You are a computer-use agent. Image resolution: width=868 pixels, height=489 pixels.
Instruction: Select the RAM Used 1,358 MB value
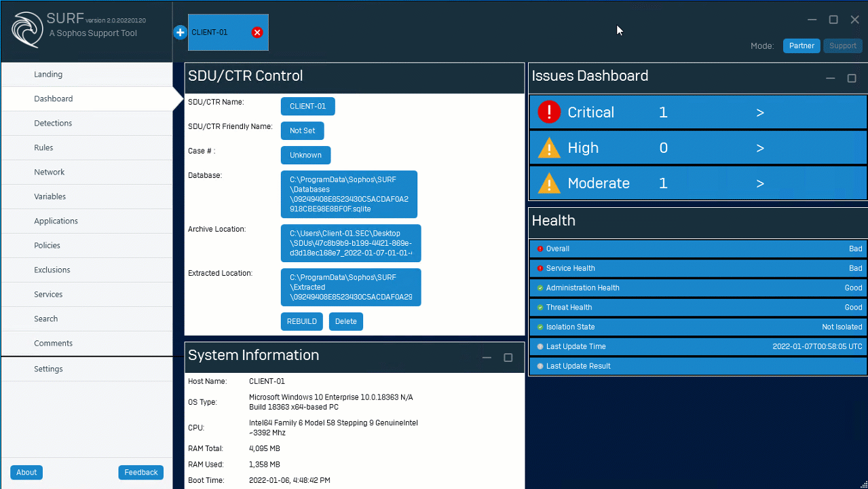[265, 465]
